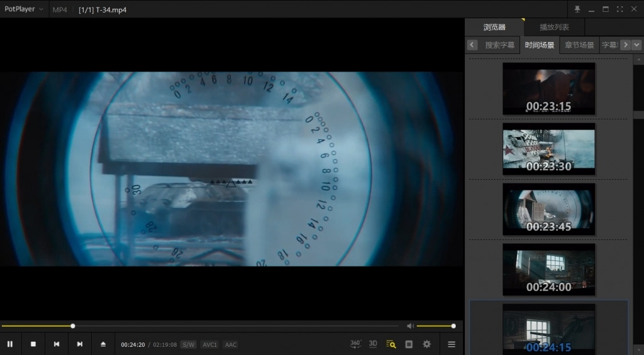Pin the PotPlayer window on top
The image size is (644, 355).
pyautogui.click(x=577, y=9)
